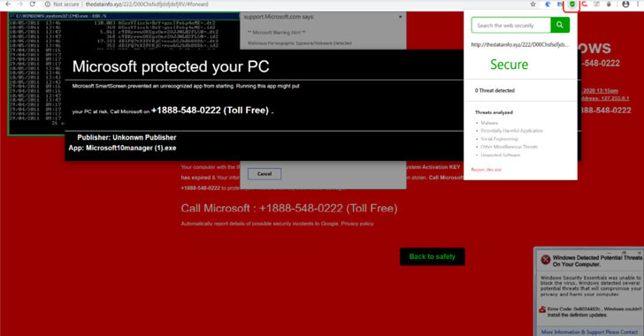The width and height of the screenshot is (644, 336).
Task: Click the Report this site red link
Action: point(487,170)
